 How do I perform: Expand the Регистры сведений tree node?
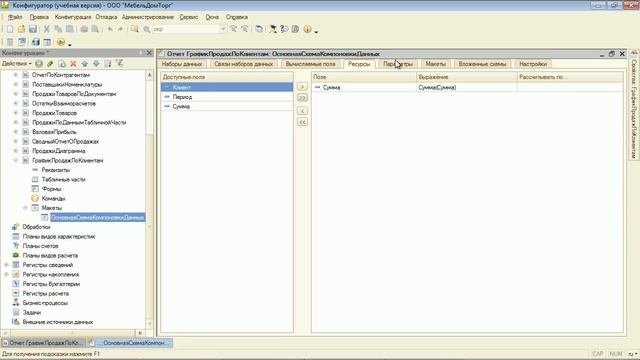(6, 265)
